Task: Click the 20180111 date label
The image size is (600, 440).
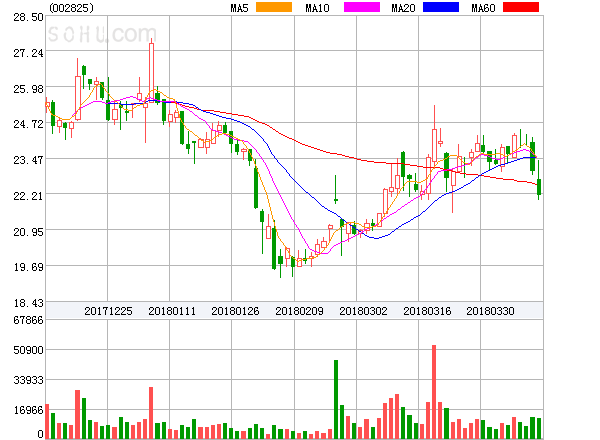Action: tap(172, 311)
